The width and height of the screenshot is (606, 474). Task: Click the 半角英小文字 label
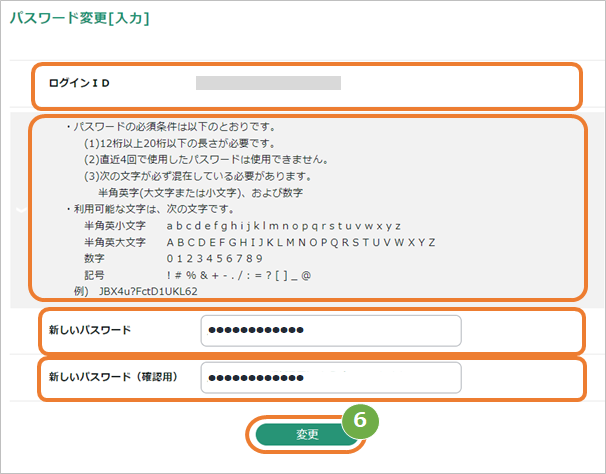(115, 226)
